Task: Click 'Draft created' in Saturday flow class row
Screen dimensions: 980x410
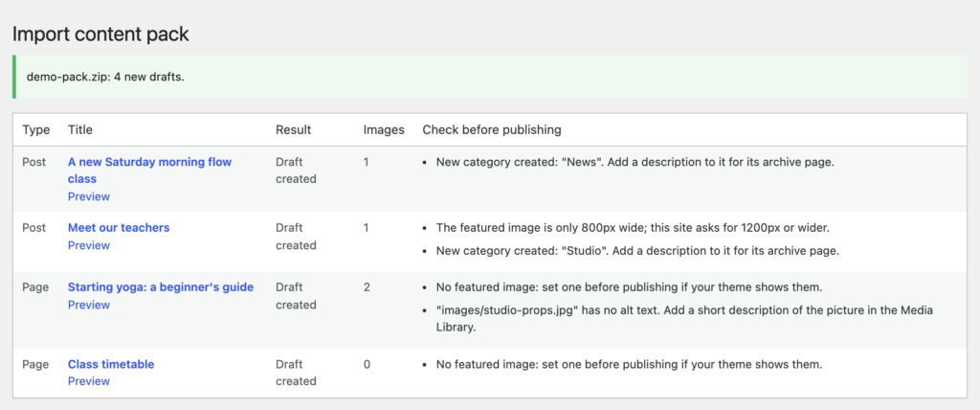Action: click(297, 171)
